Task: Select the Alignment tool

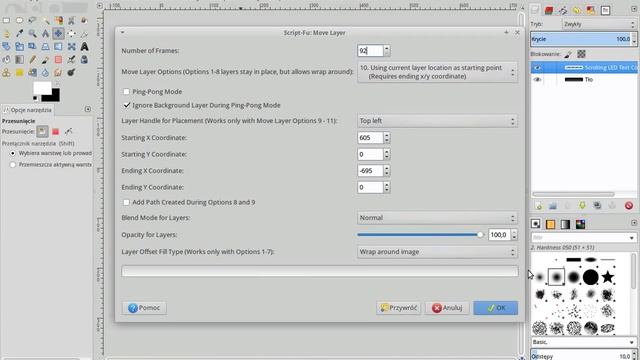Action: click(71, 33)
